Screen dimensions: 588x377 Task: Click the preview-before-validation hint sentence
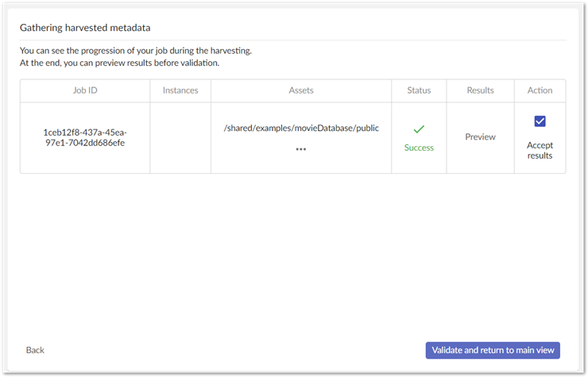click(119, 63)
